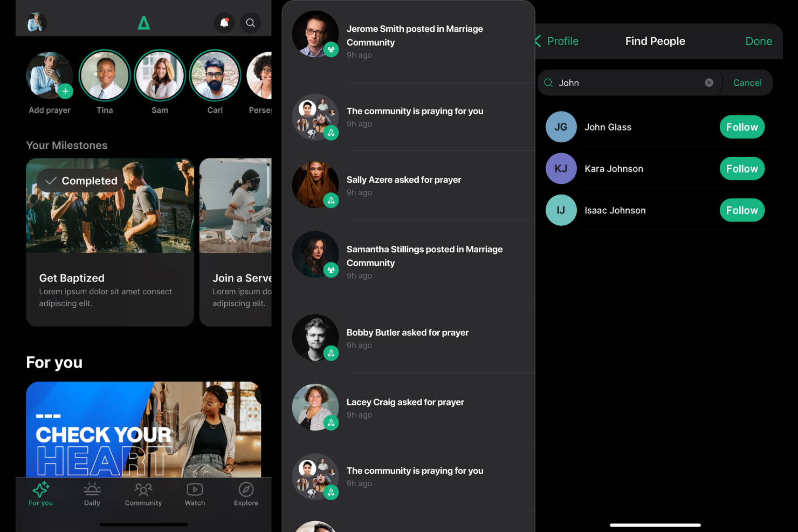798x532 pixels.
Task: Tap the group avatar on first praying notification
Action: [315, 117]
